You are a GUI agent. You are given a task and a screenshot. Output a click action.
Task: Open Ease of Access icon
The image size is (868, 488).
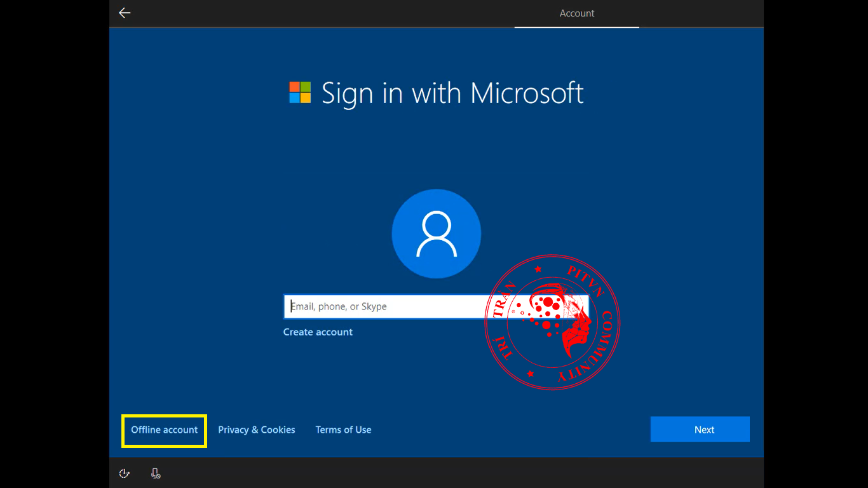coord(125,473)
